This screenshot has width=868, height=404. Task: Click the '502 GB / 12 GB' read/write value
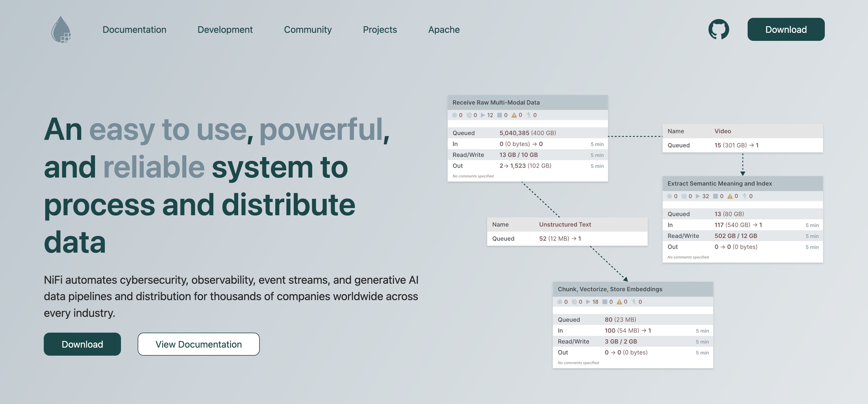(736, 236)
